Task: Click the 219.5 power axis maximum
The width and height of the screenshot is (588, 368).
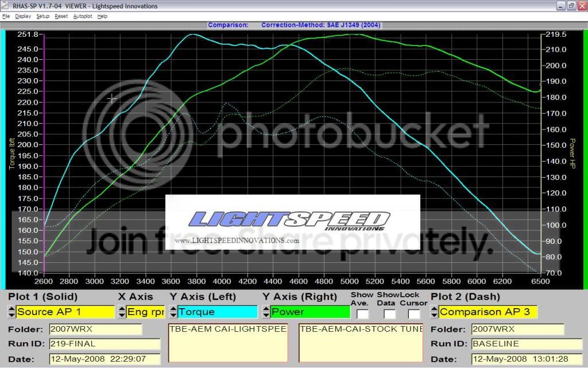Action: click(556, 34)
